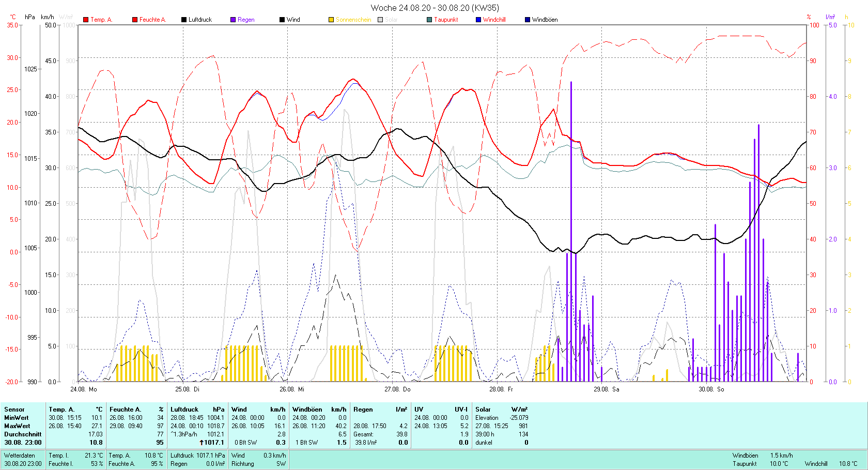Click the 28.08. Fr date label
The image size is (868, 470).
501,389
